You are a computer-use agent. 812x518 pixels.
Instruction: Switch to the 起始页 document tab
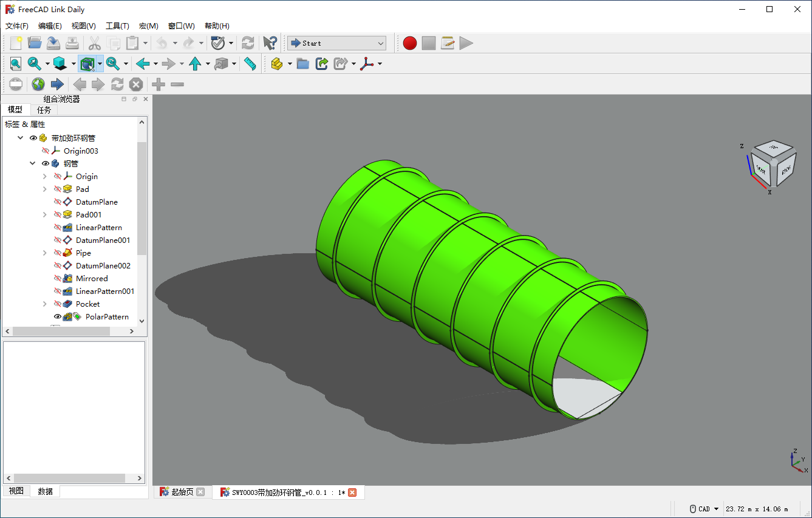(x=182, y=492)
